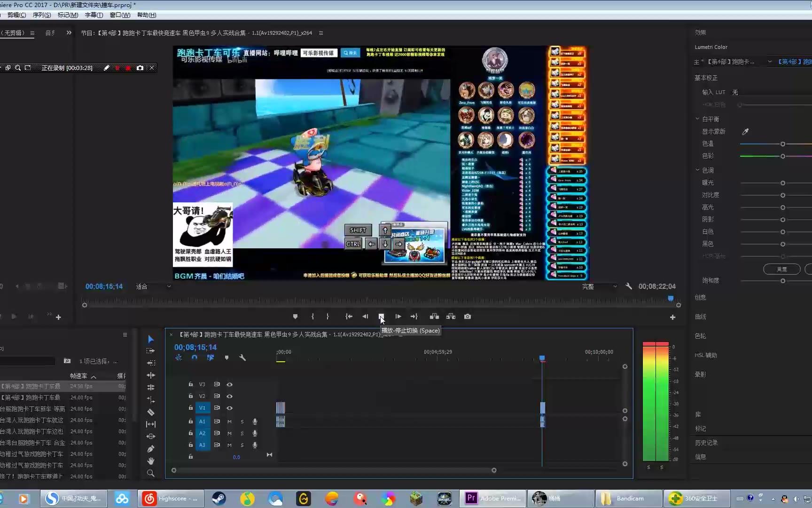812x508 pixels.
Task: Open the 窗口(W) menu
Action: click(x=120, y=15)
